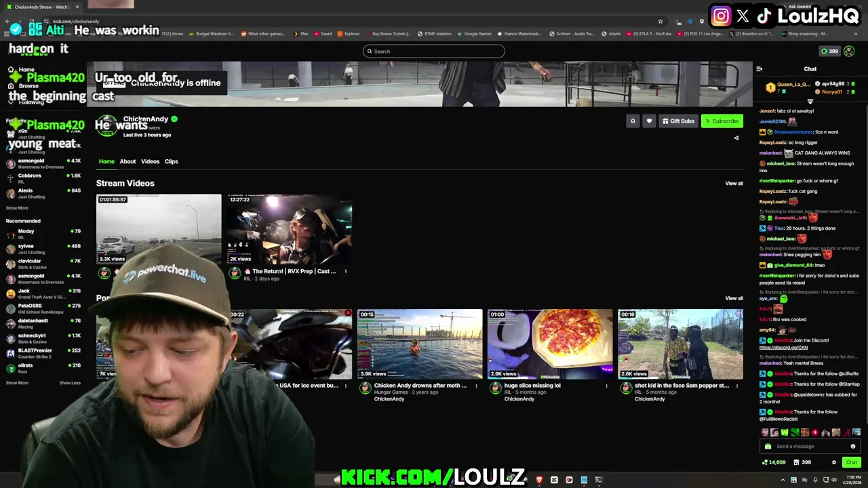This screenshot has height=488, width=868.
Task: Click View all next to Stream Videos
Action: pyautogui.click(x=734, y=184)
